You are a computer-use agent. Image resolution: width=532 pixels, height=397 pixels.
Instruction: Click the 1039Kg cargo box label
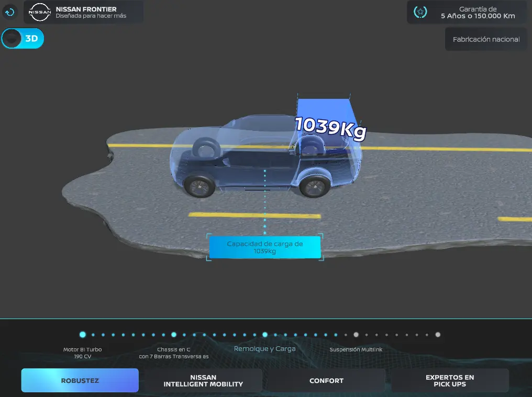331,128
